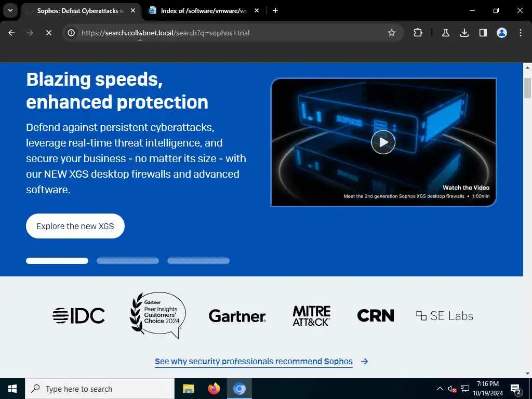Click the CRN logo
Viewport: 532px width, 399px height.
pyautogui.click(x=376, y=315)
